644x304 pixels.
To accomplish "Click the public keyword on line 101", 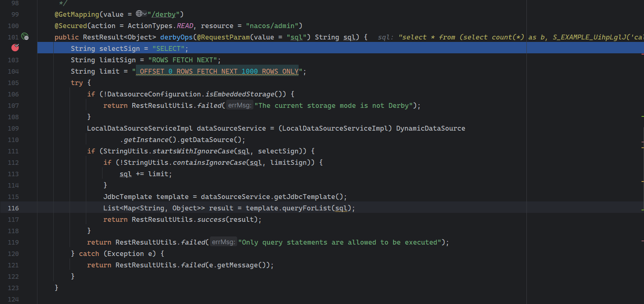I will (x=67, y=37).
